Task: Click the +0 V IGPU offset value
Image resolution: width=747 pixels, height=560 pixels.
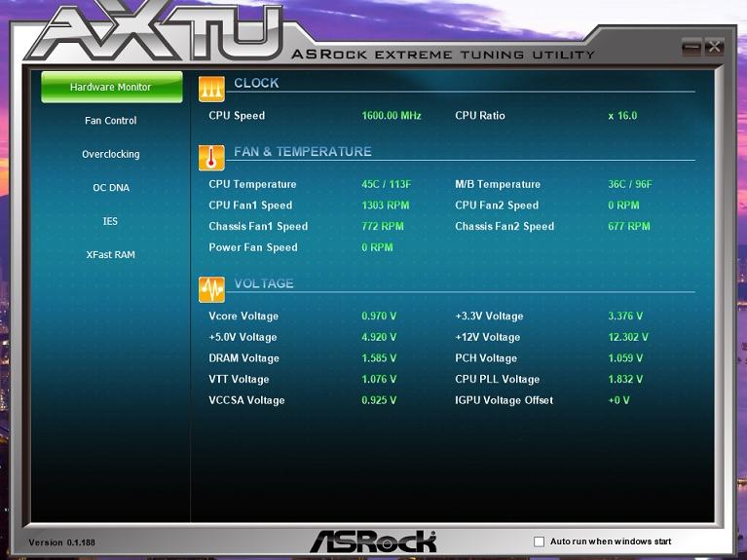Action: click(x=618, y=400)
